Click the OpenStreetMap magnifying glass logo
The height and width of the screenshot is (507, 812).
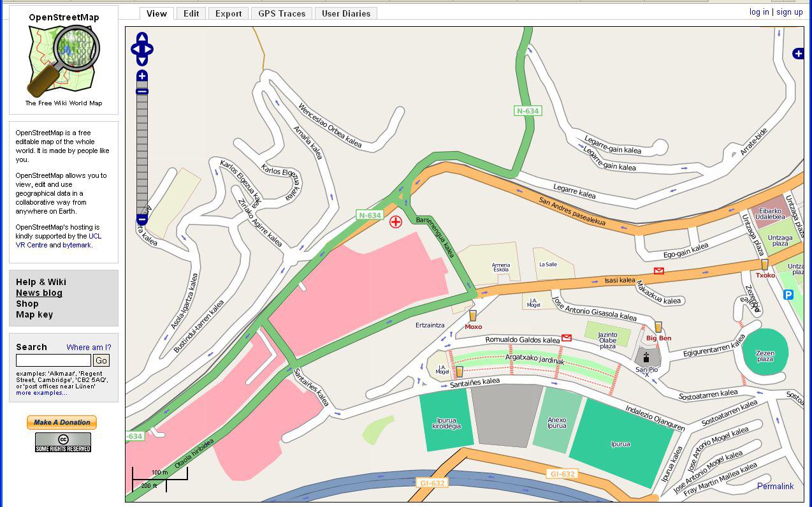(64, 61)
